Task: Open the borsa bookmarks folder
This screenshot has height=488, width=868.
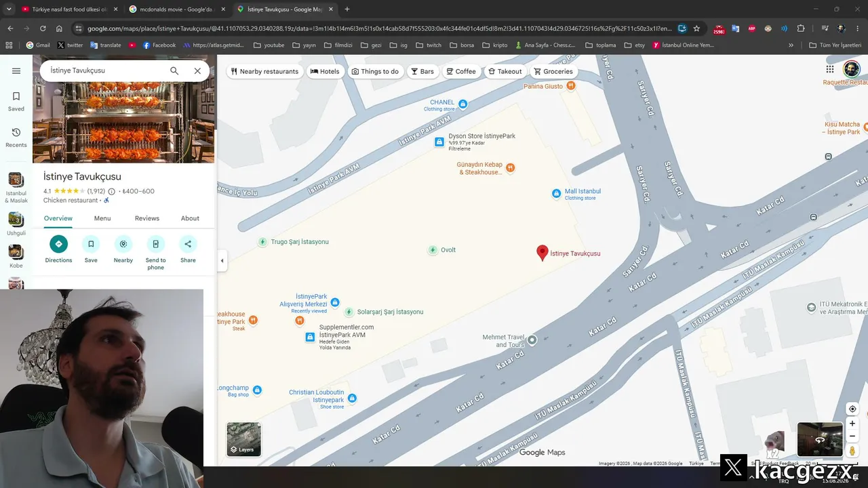Action: [462, 45]
